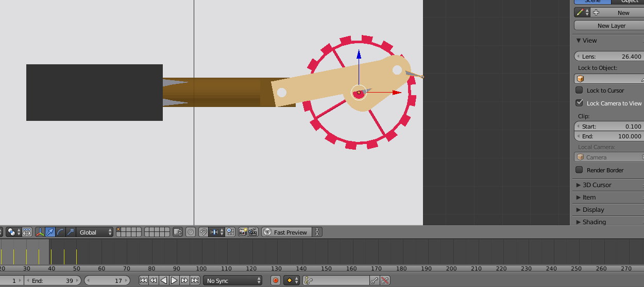Toggle the 3D manipulator axes icon
The height and width of the screenshot is (287, 644).
coord(40,232)
